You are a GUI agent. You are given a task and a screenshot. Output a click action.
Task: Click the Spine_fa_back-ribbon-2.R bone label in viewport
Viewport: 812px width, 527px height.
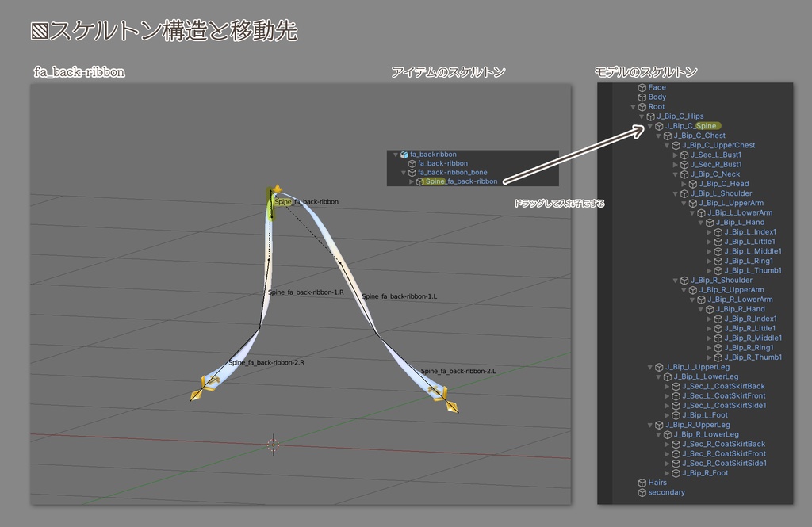[x=266, y=363]
